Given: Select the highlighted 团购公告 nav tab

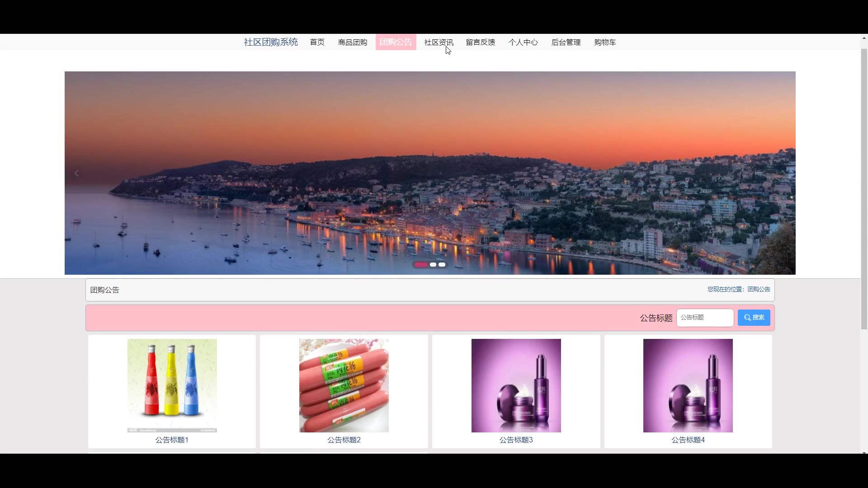Looking at the screenshot, I should [x=396, y=42].
